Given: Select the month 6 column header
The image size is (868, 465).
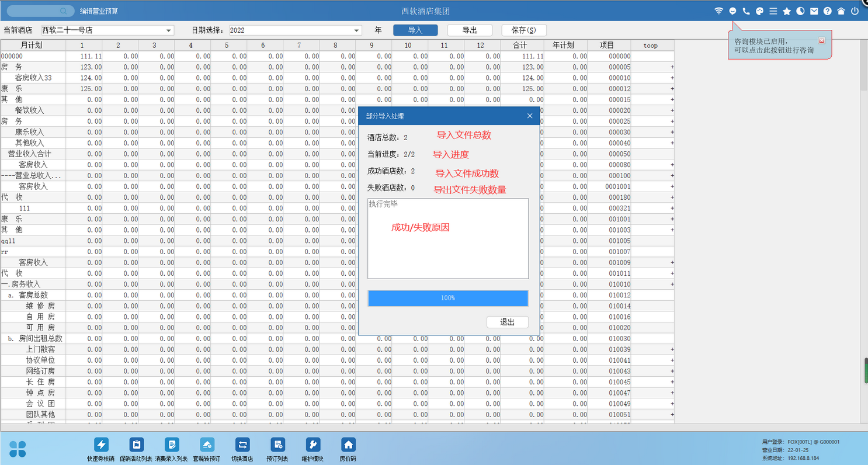Looking at the screenshot, I should [x=263, y=45].
